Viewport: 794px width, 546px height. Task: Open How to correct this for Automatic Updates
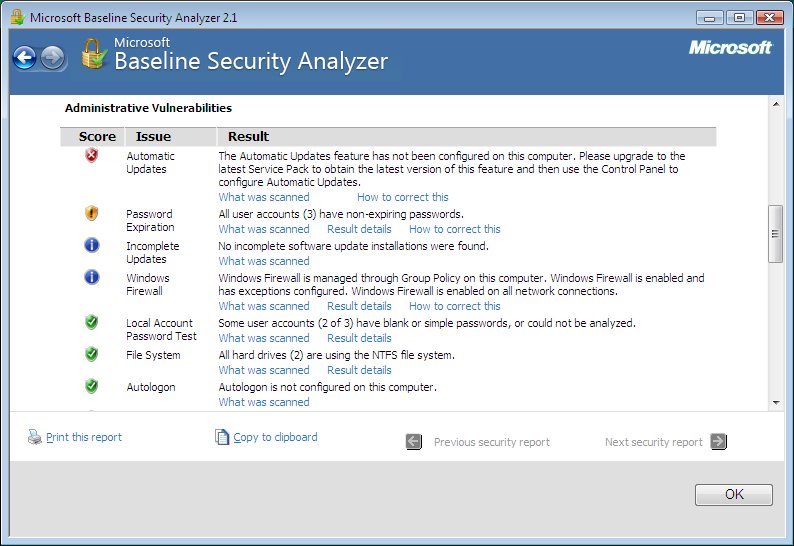pyautogui.click(x=403, y=197)
